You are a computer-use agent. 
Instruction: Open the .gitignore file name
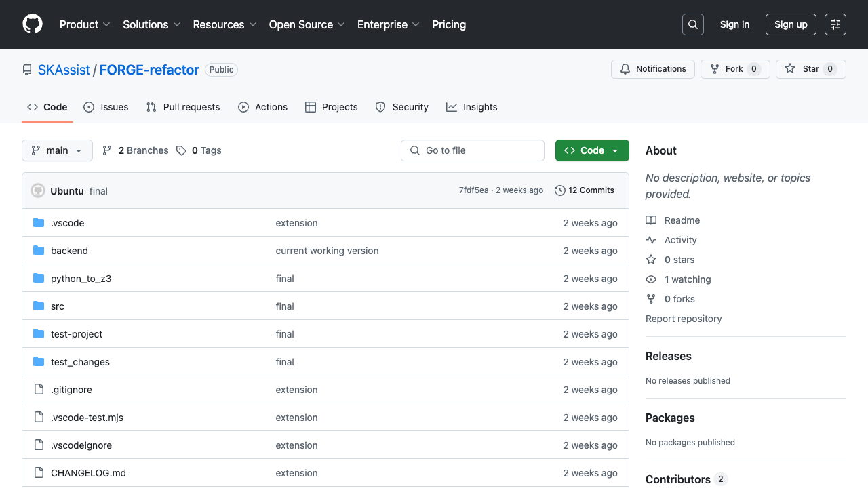(x=71, y=390)
